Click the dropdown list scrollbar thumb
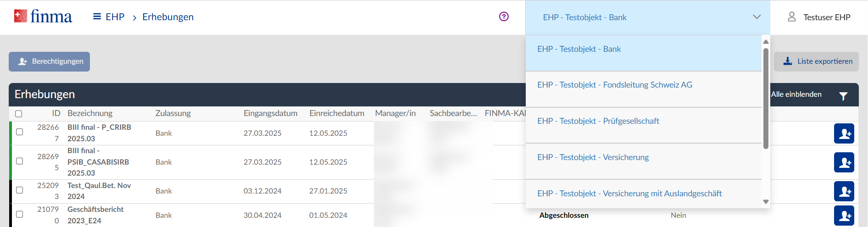 [766, 99]
